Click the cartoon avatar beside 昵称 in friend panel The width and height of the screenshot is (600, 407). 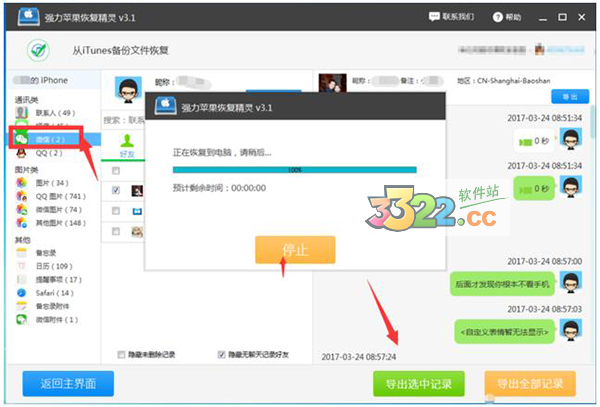pos(128,90)
